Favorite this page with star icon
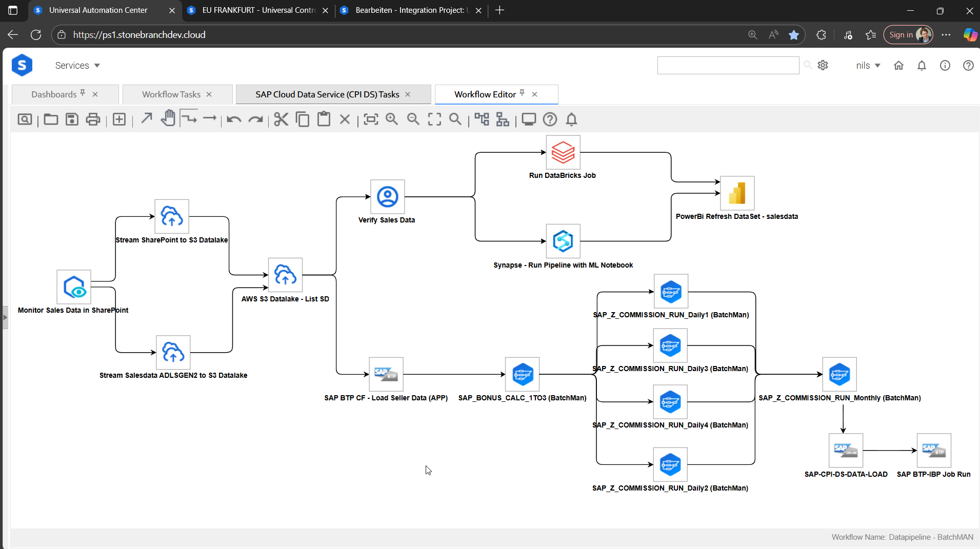The height and width of the screenshot is (549, 980). (x=794, y=35)
